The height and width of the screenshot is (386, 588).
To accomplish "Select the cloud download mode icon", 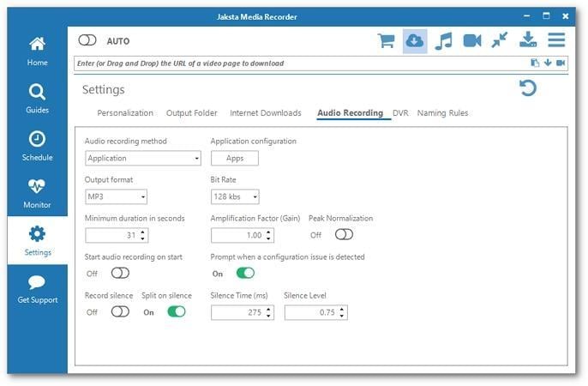I will (415, 41).
